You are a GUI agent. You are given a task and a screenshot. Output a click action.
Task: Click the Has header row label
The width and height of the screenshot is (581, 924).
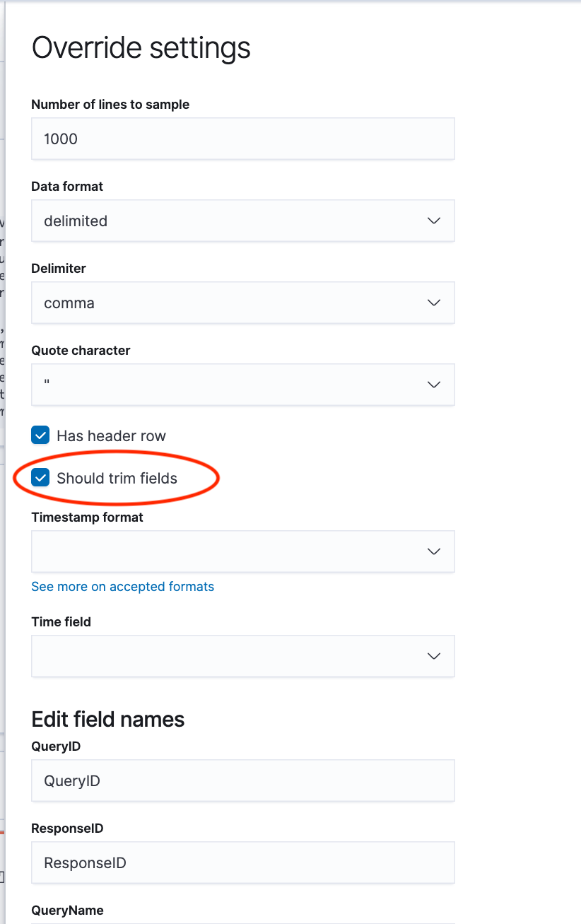point(111,435)
